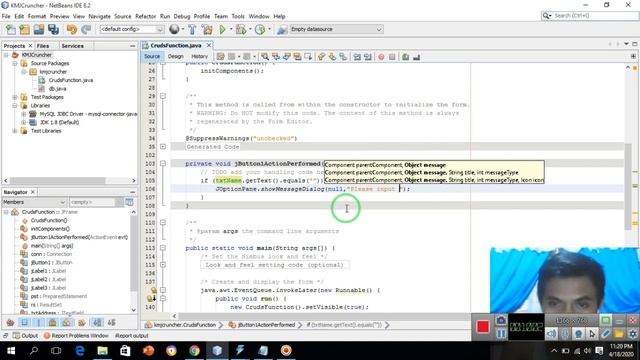Click the Comment icon in editor toolbar
Viewport: 640px width, 360px height.
[x=405, y=57]
